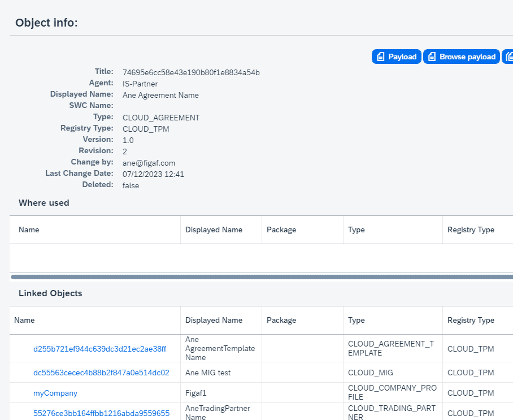Click the agent value IS-Partner

pos(140,84)
